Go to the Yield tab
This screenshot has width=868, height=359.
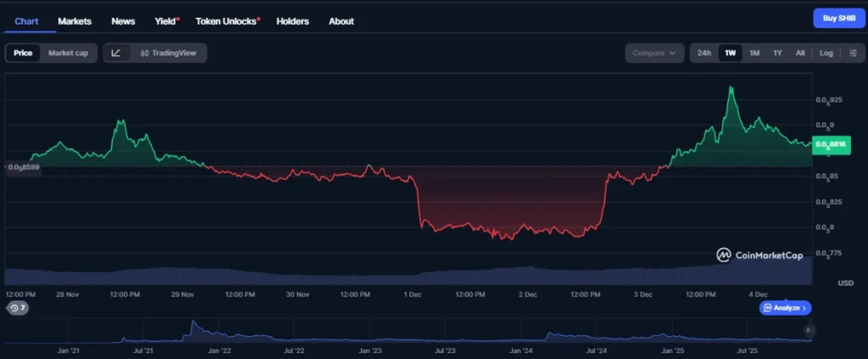click(166, 21)
